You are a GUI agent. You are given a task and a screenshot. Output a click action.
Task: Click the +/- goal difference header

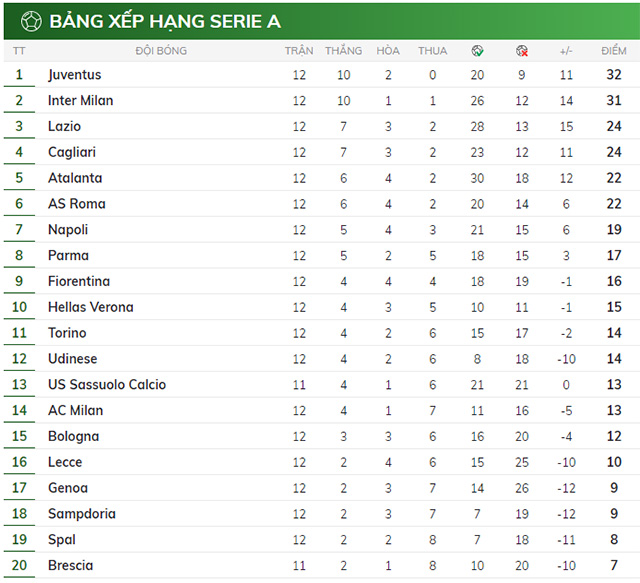566,50
